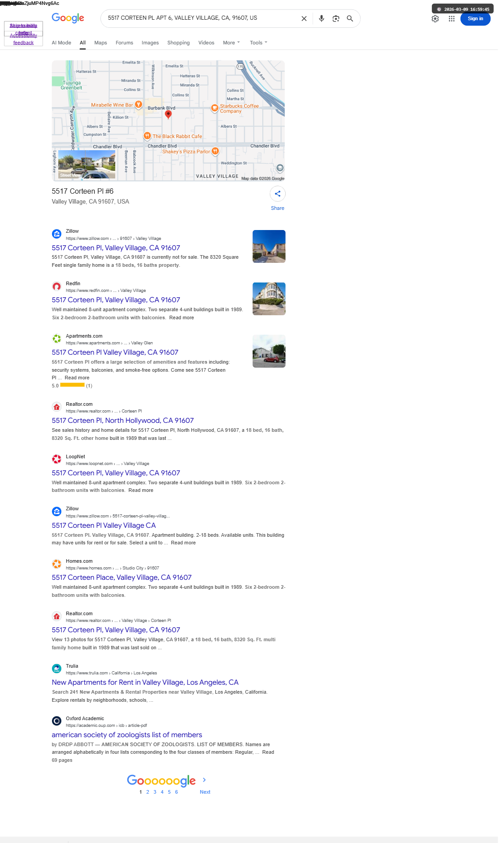
Task: Open Google apps grid icon
Action: 452,19
